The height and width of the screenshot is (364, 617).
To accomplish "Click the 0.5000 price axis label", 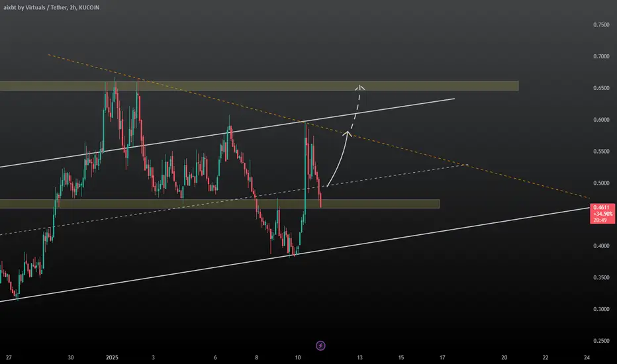I will point(601,183).
